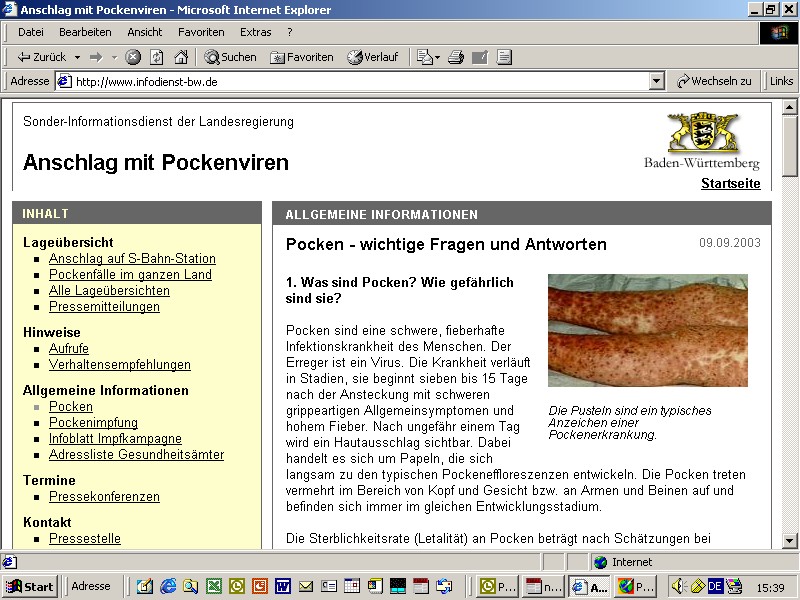Click inside the address URL field
This screenshot has height=600, width=800.
click(x=350, y=81)
